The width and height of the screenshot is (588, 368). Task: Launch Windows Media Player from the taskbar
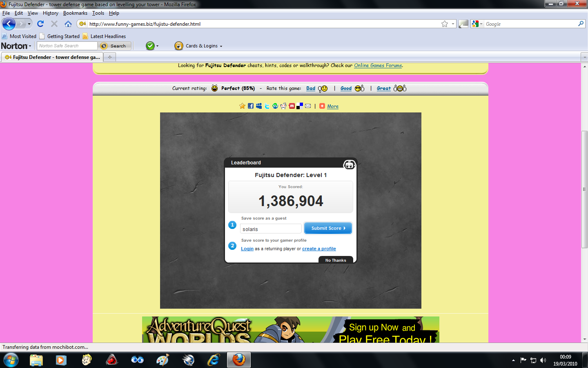61,360
